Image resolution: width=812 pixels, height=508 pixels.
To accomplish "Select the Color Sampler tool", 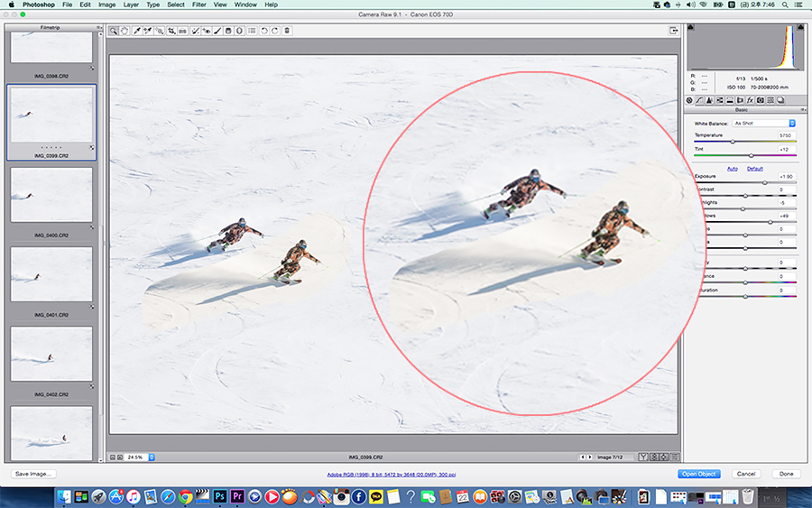I will click(148, 31).
